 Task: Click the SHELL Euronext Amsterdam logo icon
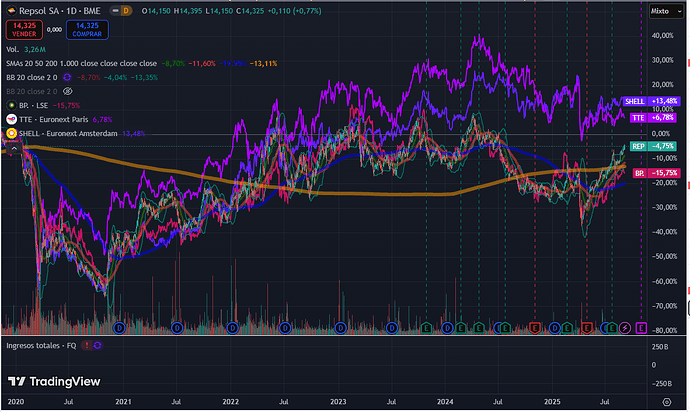pos(11,133)
